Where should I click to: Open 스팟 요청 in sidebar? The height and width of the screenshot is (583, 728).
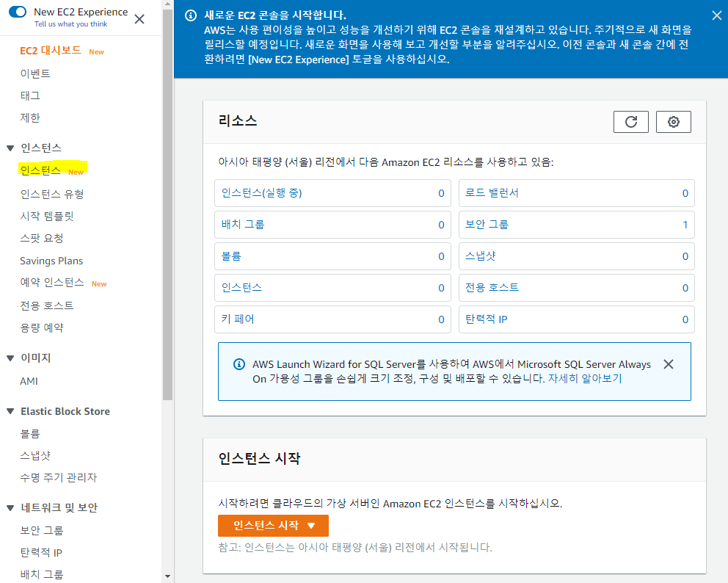point(41,239)
